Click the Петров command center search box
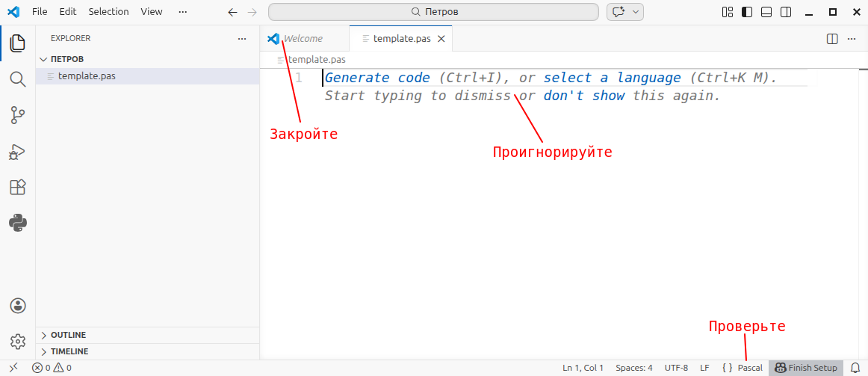868x376 pixels. pos(433,12)
